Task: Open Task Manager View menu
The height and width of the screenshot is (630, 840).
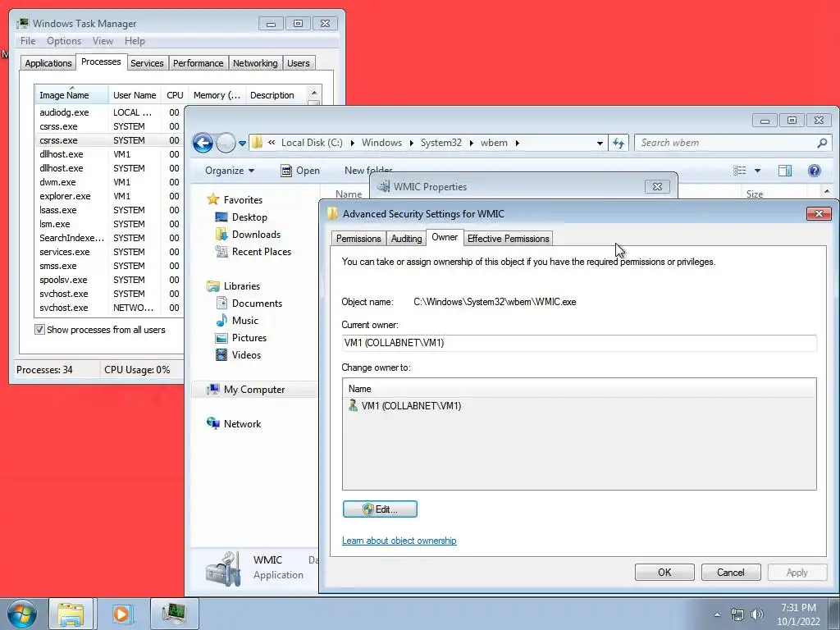Action: pos(103,41)
